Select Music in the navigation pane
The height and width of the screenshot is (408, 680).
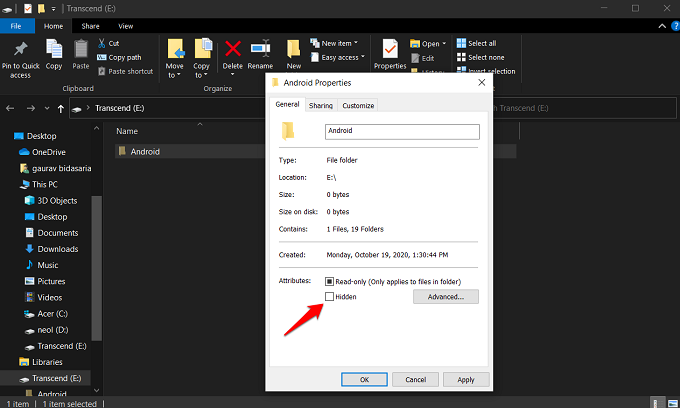point(42,265)
